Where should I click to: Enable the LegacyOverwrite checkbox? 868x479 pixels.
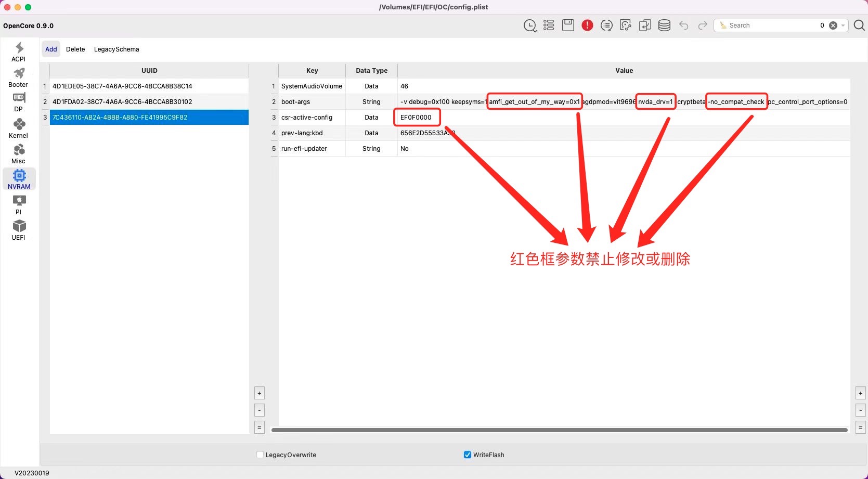pyautogui.click(x=260, y=455)
